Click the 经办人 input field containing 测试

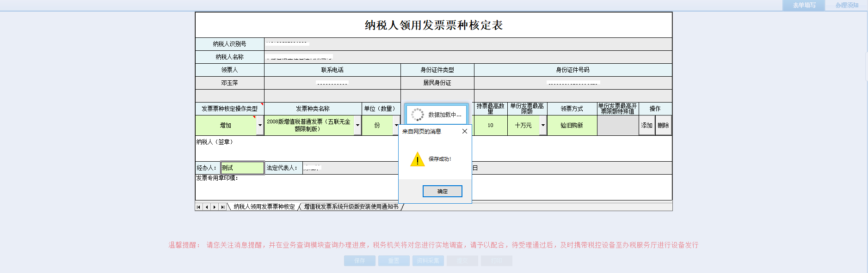pos(242,168)
